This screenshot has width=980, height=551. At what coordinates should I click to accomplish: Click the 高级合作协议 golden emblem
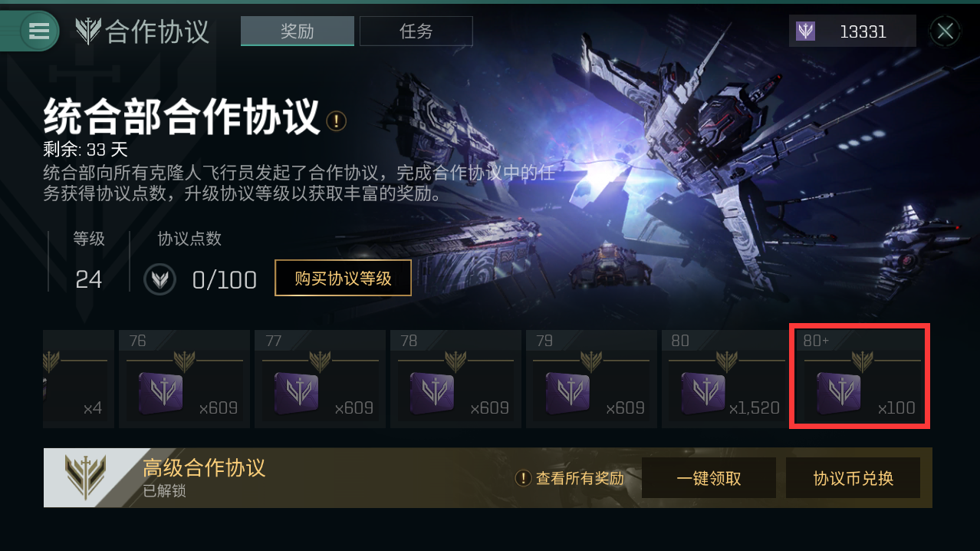[86, 477]
